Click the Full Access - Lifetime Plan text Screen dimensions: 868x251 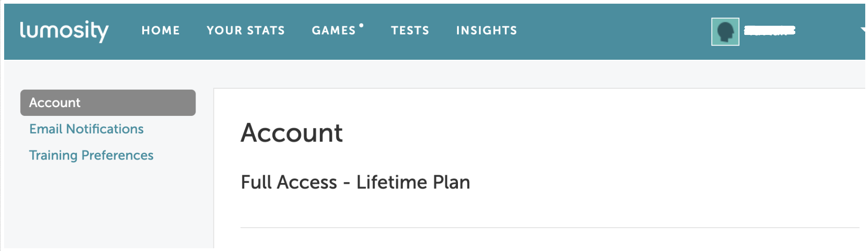click(x=355, y=183)
